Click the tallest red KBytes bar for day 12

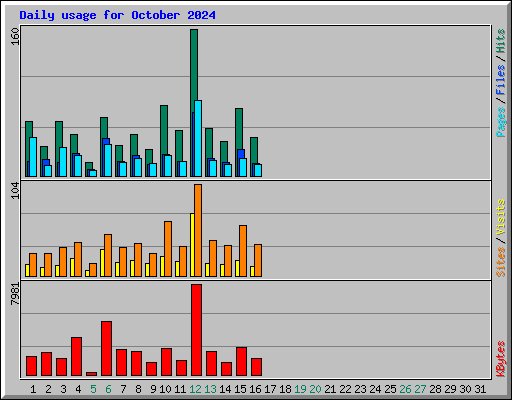[196, 330]
